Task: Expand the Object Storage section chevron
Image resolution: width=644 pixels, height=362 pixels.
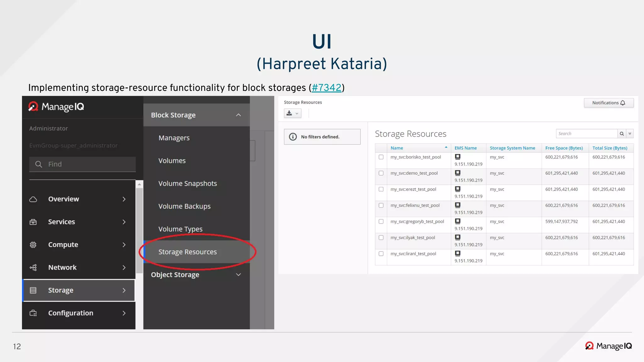Action: point(238,275)
